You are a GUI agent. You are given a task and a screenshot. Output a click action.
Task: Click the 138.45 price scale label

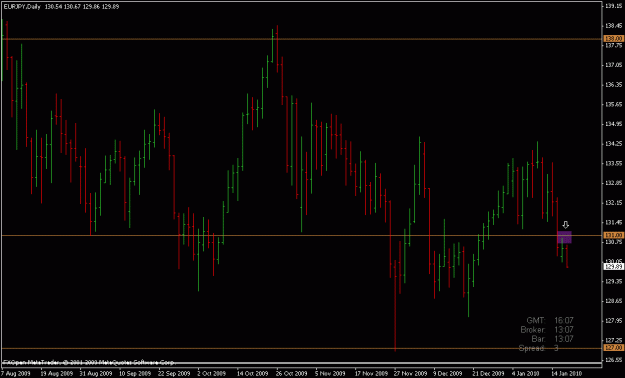click(x=614, y=26)
